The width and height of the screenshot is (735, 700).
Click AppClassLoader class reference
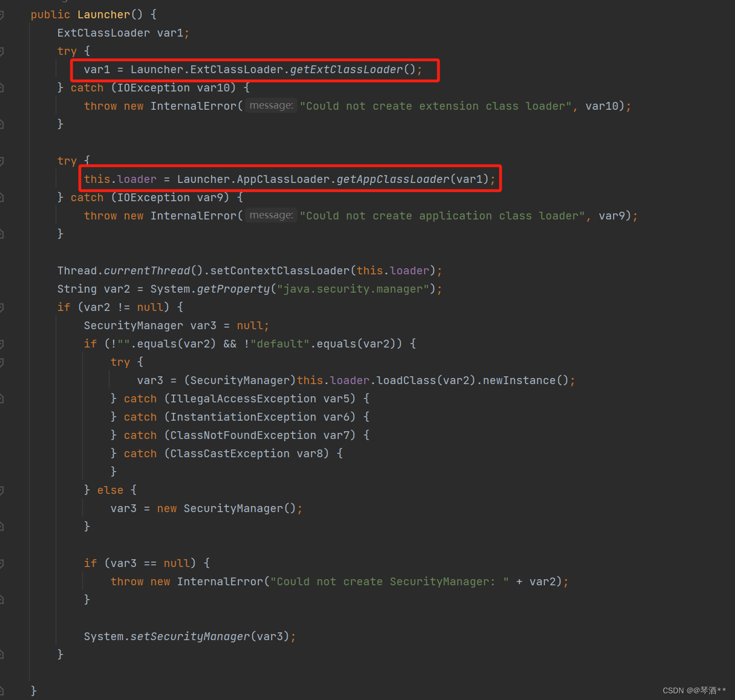pyautogui.click(x=283, y=180)
